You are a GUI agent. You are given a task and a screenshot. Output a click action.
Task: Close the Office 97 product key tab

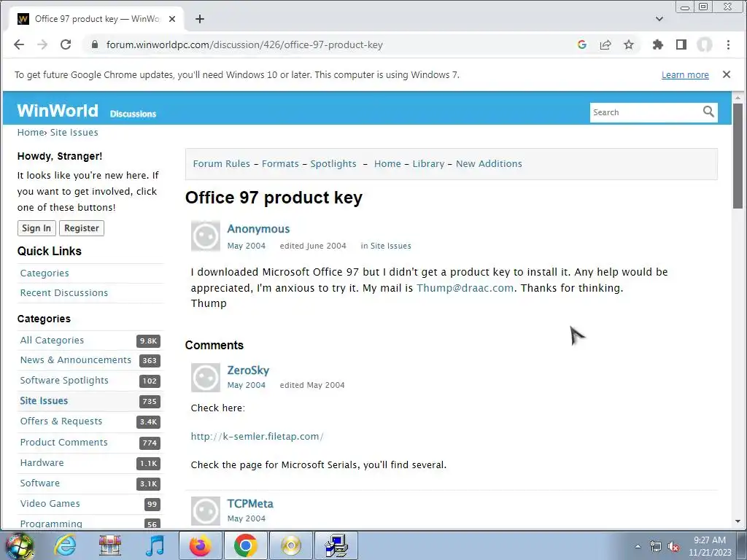click(x=172, y=19)
